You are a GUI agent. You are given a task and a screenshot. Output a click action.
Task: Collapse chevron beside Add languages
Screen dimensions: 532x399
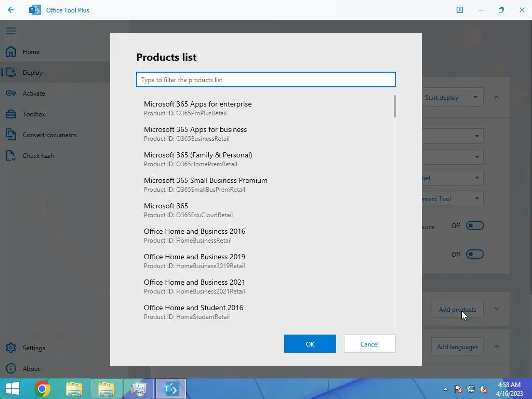pyautogui.click(x=496, y=347)
